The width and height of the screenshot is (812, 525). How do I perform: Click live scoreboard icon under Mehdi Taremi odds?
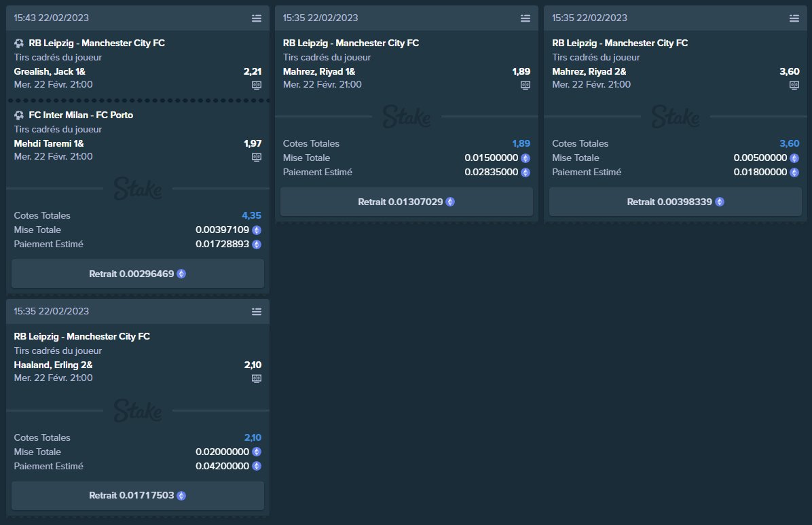257,157
